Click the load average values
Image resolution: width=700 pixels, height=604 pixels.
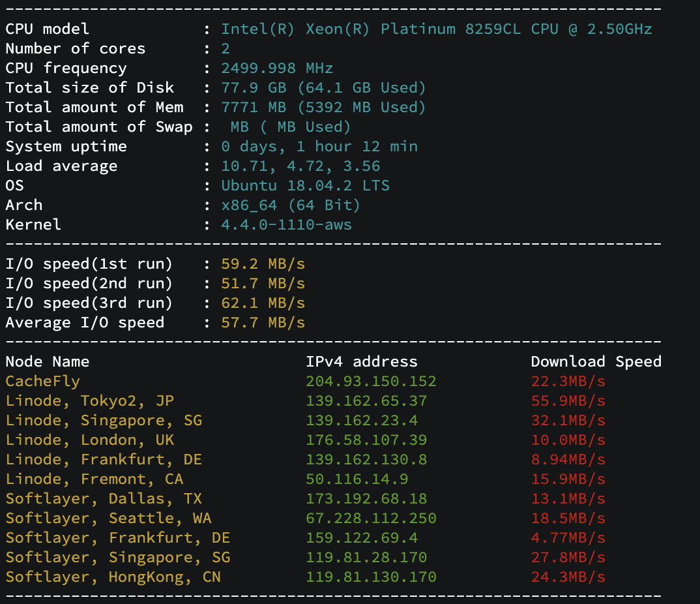coord(301,166)
